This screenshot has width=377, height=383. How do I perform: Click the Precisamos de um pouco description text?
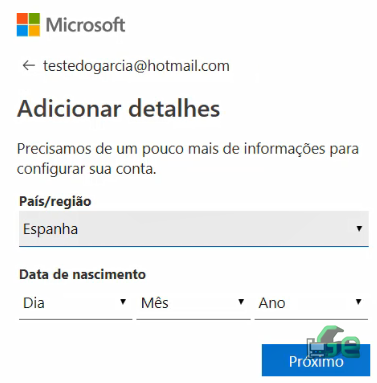tap(188, 159)
